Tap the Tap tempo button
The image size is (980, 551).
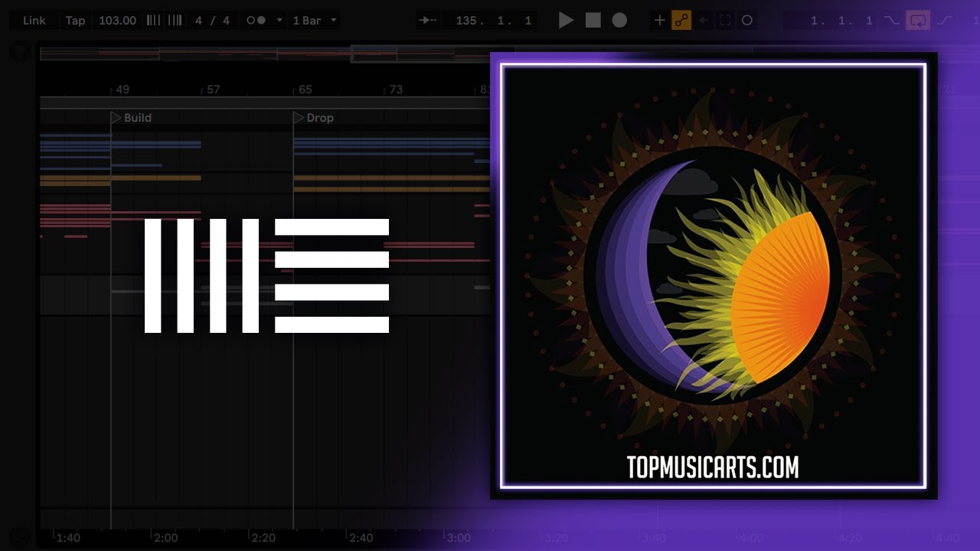coord(75,21)
